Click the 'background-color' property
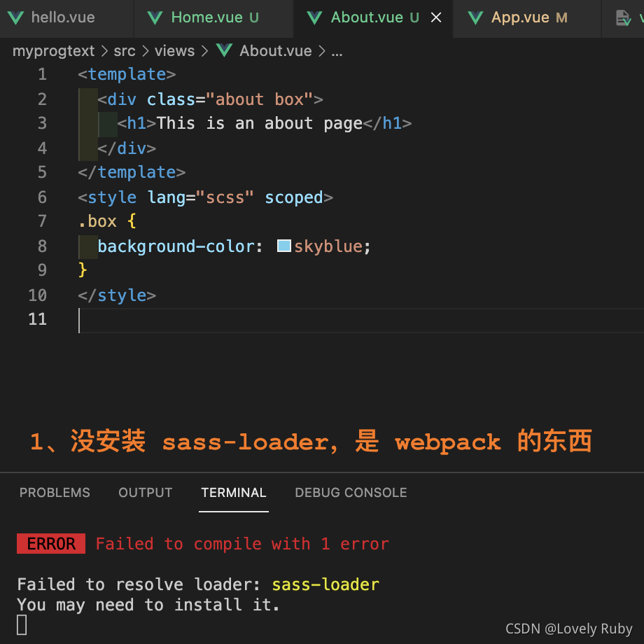Image resolution: width=644 pixels, height=644 pixels. [176, 246]
